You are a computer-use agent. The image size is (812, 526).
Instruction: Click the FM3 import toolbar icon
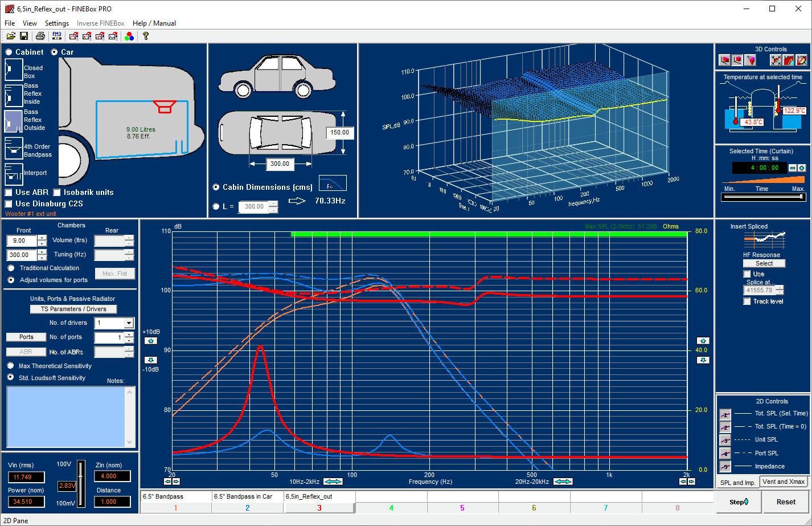[56, 35]
